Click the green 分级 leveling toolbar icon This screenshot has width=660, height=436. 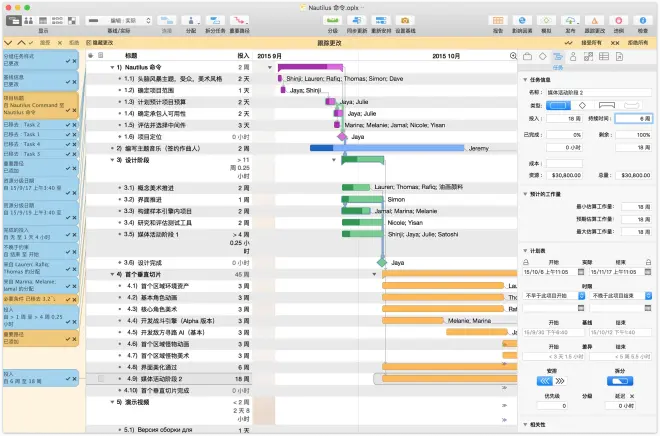coord(333,20)
